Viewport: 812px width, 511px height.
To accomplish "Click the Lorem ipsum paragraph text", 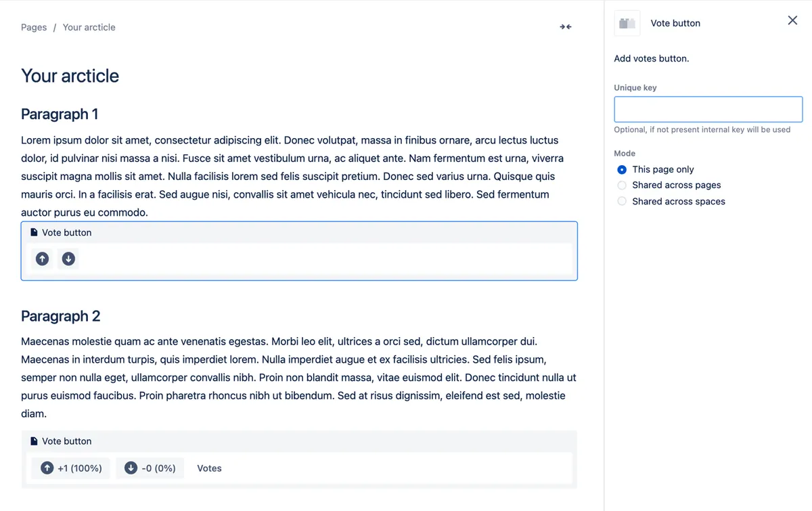I will pos(292,176).
